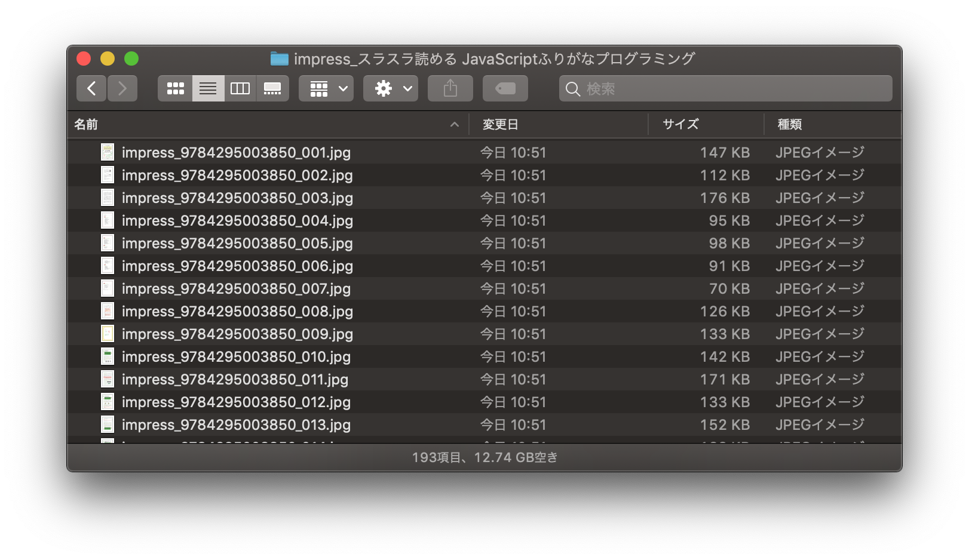
Task: Click the 142 KB size value
Action: pyautogui.click(x=725, y=357)
